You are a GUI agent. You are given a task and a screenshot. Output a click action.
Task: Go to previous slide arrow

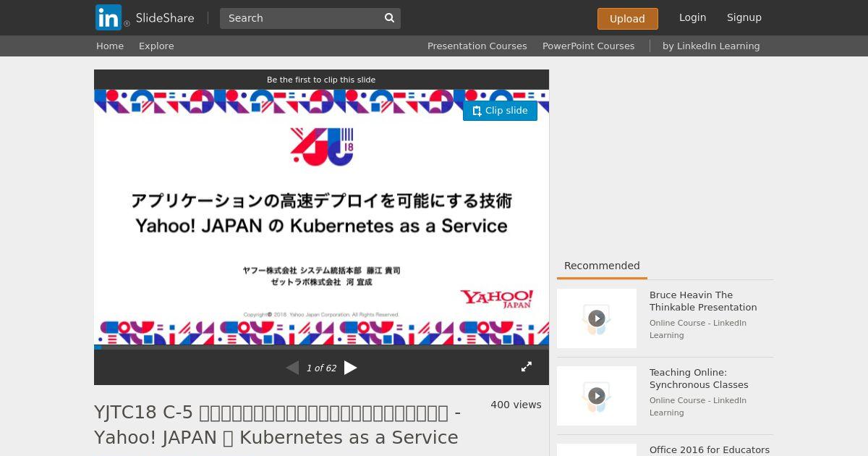pos(292,368)
